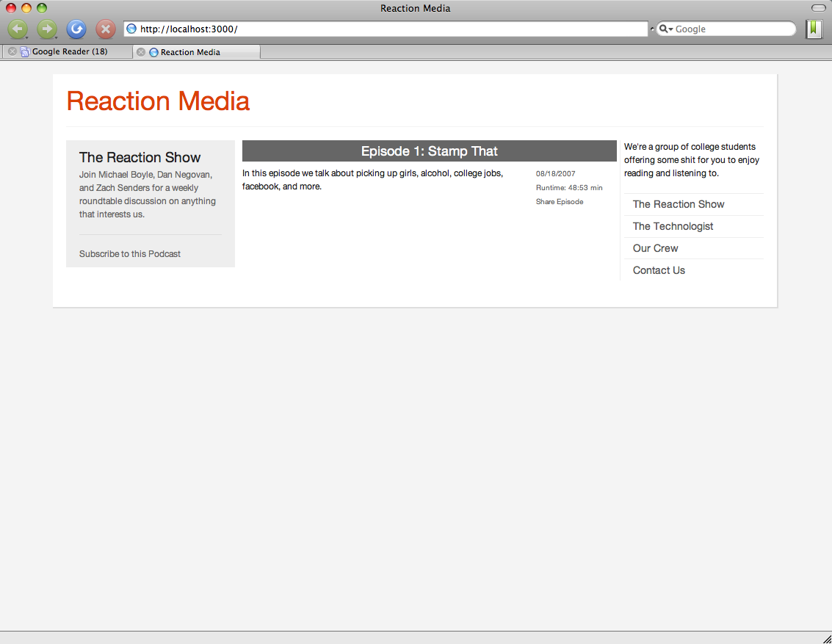The width and height of the screenshot is (832, 644).
Task: Click the 08/18/2007 episode date
Action: 556,173
